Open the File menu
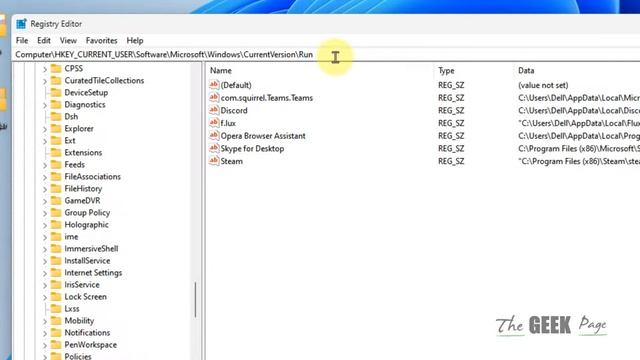640x360 pixels. [22, 40]
